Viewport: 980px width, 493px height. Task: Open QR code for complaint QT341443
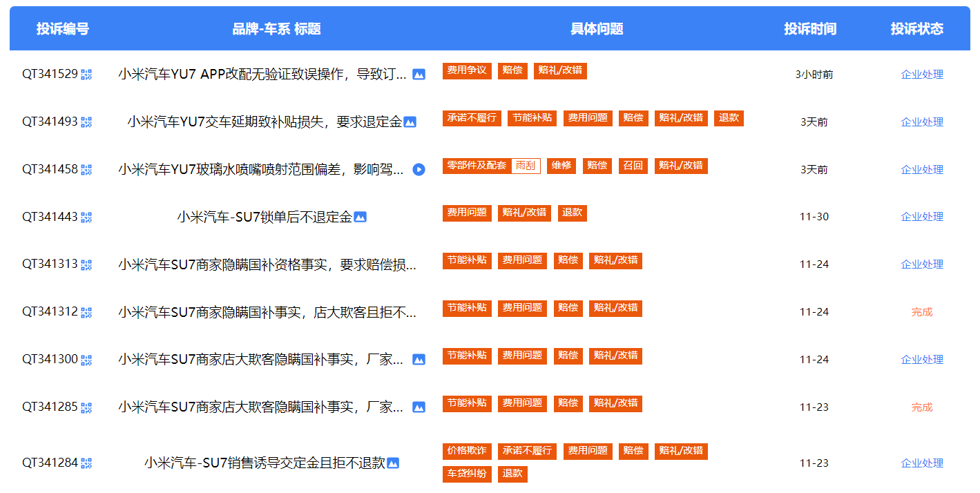point(86,217)
